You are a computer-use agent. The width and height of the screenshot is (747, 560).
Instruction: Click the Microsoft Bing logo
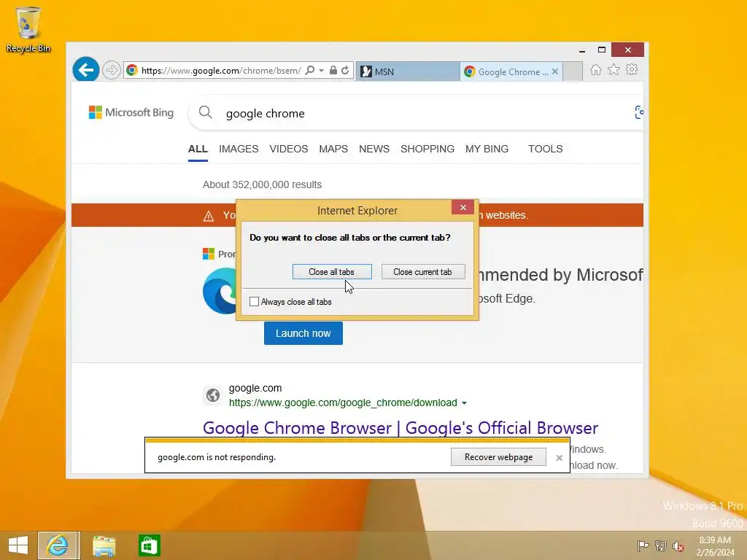[x=131, y=112]
